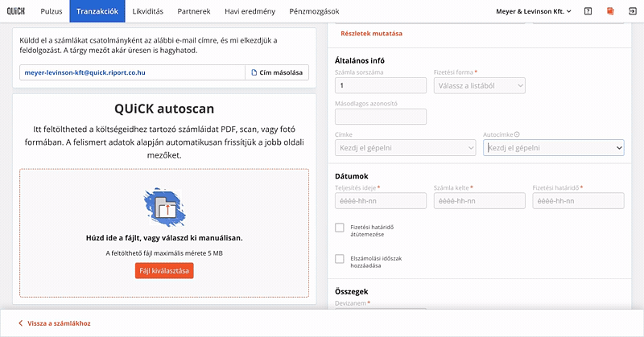The height and width of the screenshot is (337, 644).
Task: Click the Összegek heading
Action: (352, 292)
